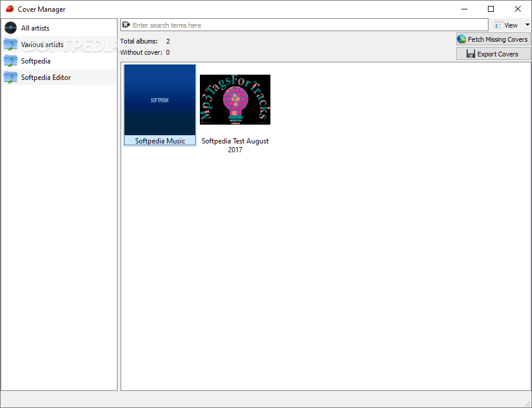Select the Softpedia Editor artist entry

[46, 77]
